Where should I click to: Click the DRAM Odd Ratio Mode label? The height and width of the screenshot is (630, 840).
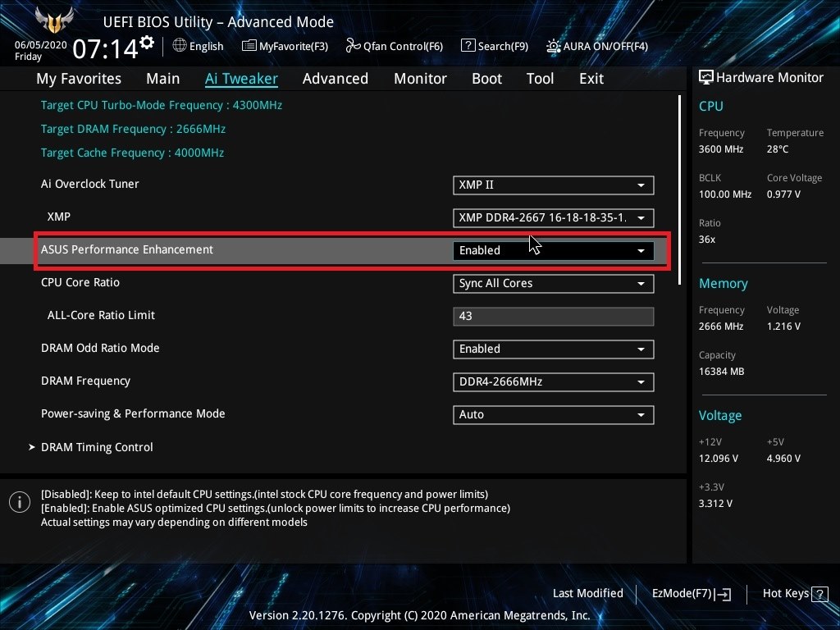(x=100, y=348)
